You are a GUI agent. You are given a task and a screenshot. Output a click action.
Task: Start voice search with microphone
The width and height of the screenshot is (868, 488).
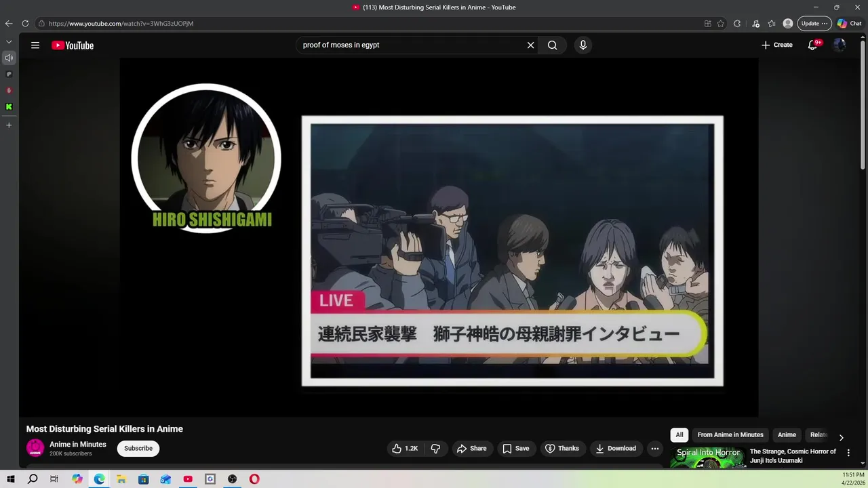583,45
